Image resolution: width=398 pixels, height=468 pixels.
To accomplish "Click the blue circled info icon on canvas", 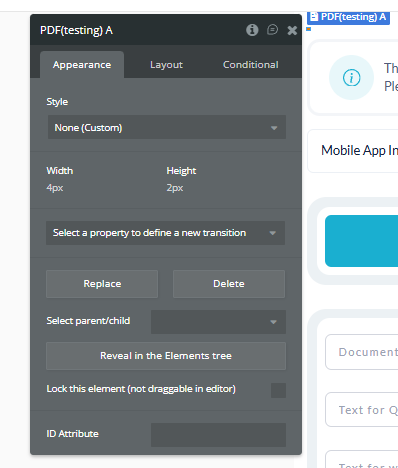I will pyautogui.click(x=351, y=78).
